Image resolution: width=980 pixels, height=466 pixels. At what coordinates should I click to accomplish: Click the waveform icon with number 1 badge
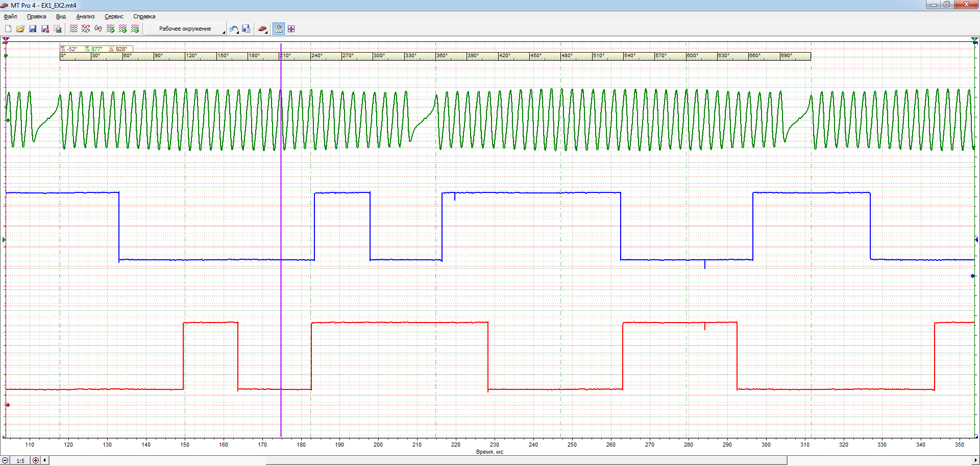click(x=122, y=29)
